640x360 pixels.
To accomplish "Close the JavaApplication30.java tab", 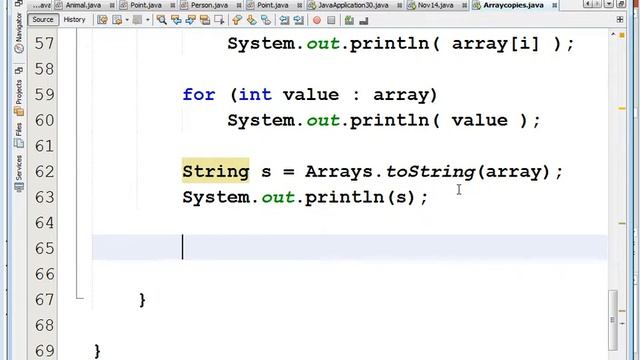I will pos(399,6).
